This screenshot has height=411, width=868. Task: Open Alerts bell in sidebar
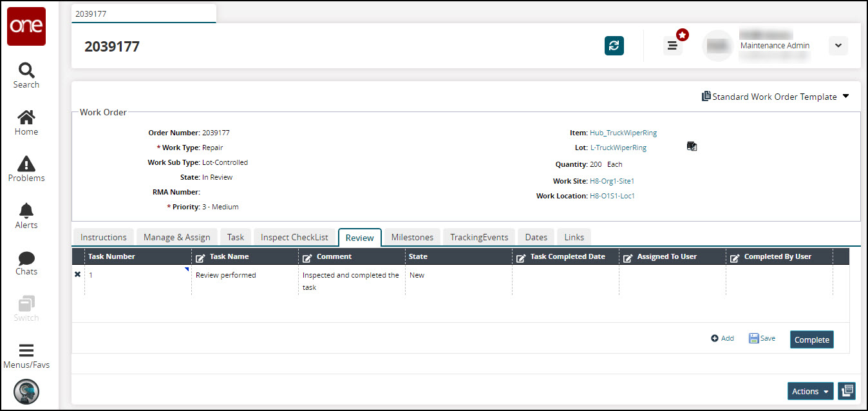[x=26, y=216]
